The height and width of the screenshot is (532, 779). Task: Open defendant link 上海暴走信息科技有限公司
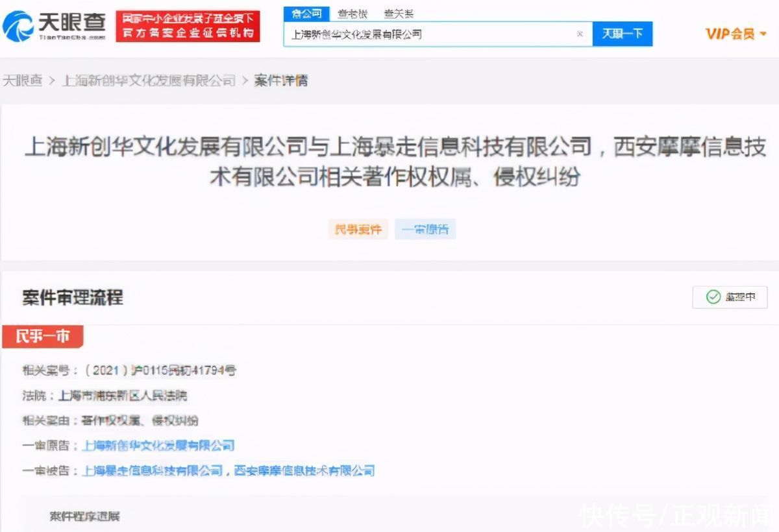click(153, 470)
